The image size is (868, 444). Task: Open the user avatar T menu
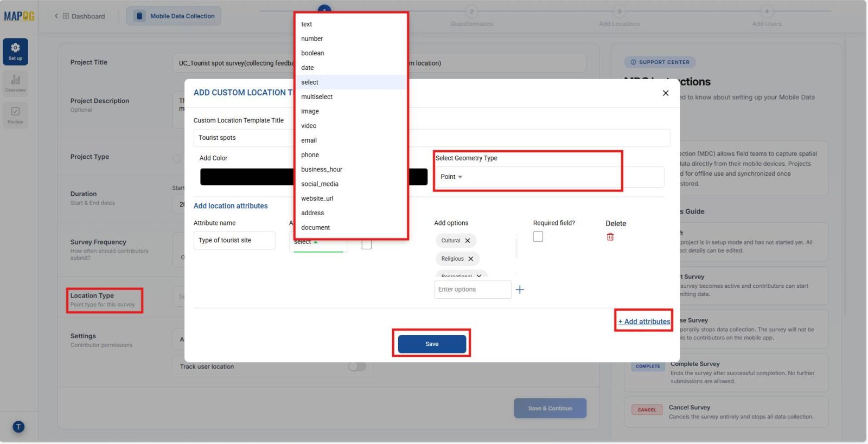click(x=18, y=427)
